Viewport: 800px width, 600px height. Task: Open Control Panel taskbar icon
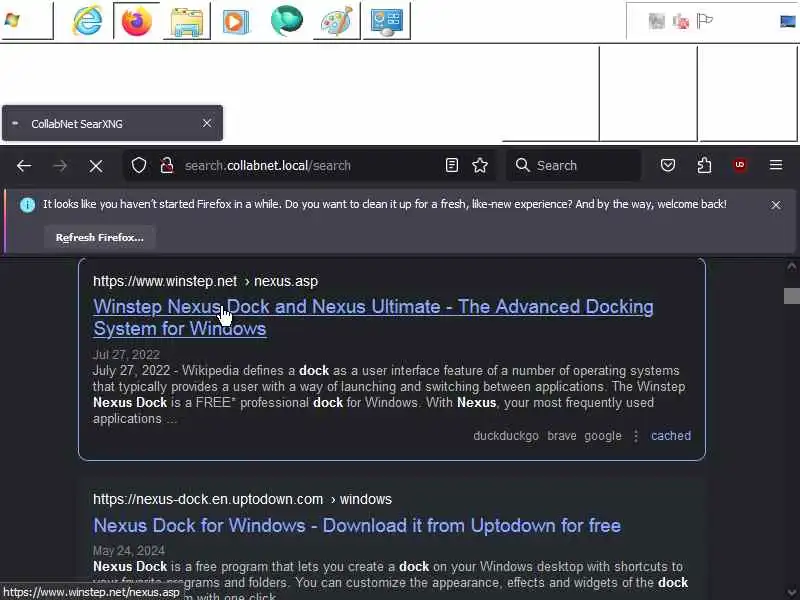point(387,21)
